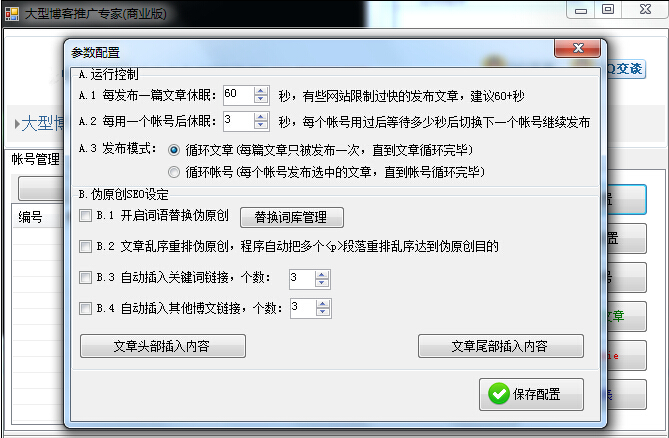Screen dimensions: 669x438
Task: Enable B.1 开启词语替换伪原创 checkbox
Action: [x=85, y=215]
